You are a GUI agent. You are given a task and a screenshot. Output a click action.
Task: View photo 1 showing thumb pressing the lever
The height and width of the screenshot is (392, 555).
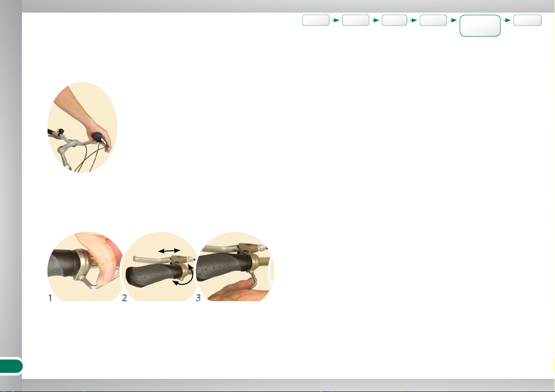point(85,266)
